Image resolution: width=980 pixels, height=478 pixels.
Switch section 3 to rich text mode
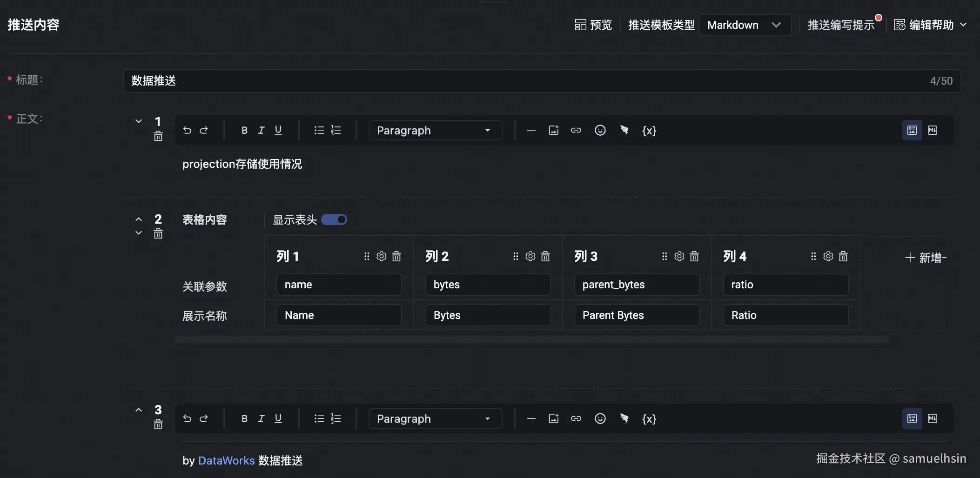(912, 418)
